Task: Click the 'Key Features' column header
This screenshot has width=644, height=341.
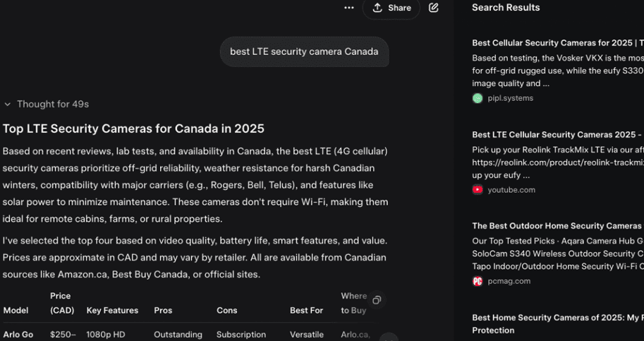Action: [112, 310]
